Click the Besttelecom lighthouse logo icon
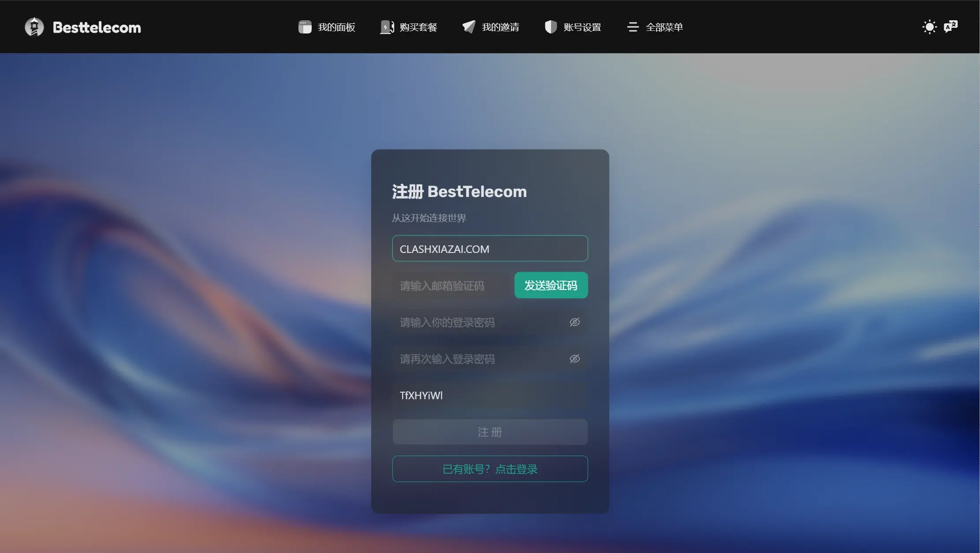 (34, 27)
